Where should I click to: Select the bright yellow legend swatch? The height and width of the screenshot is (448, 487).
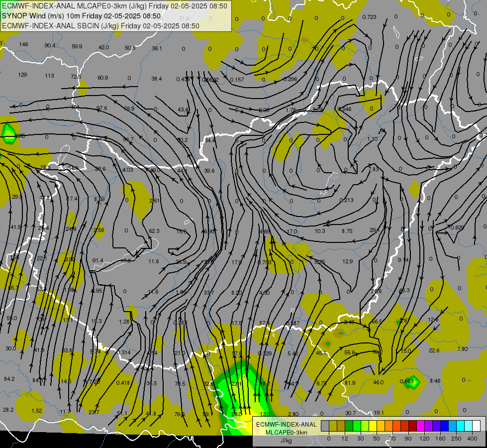[x=373, y=426]
